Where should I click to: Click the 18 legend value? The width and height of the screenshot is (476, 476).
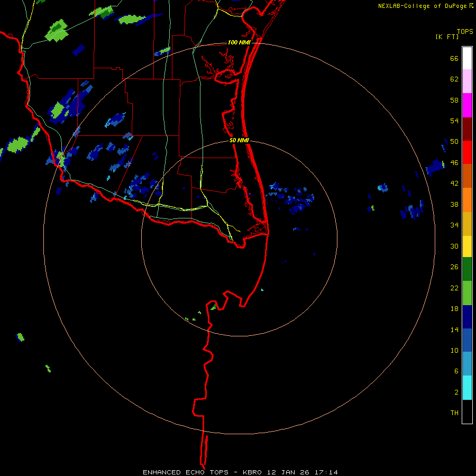pyautogui.click(x=454, y=309)
